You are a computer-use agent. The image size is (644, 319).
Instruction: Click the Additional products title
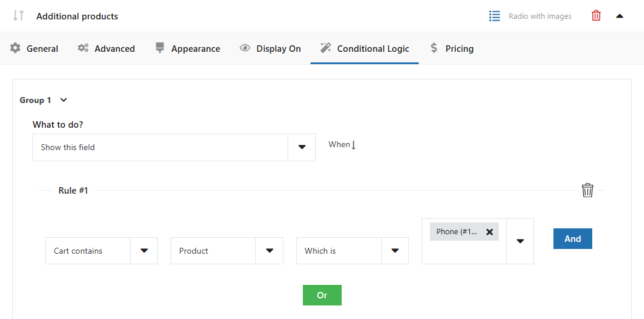(77, 16)
